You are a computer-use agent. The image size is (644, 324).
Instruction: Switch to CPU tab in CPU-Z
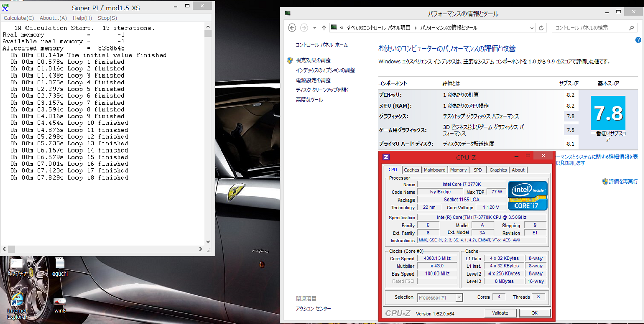(x=393, y=170)
